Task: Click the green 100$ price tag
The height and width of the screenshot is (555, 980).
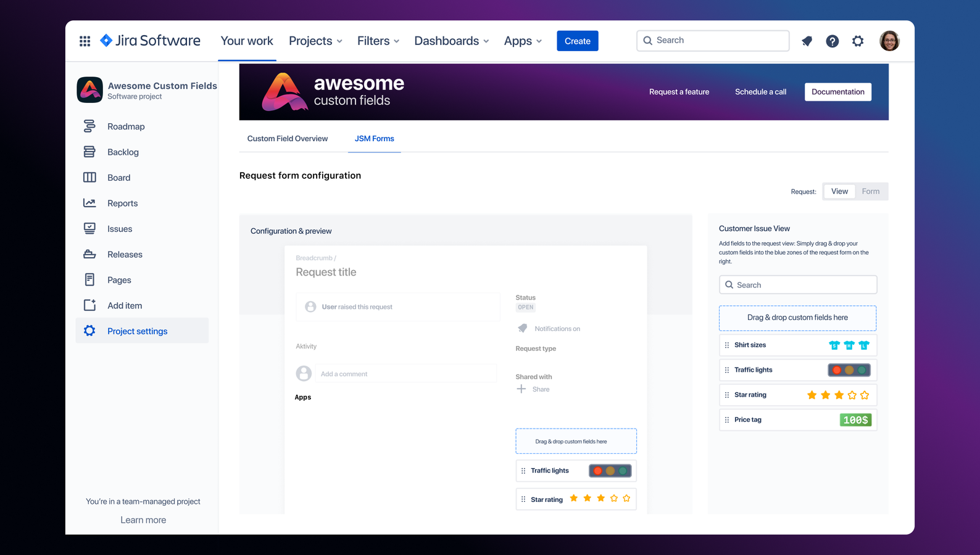Action: [855, 420]
